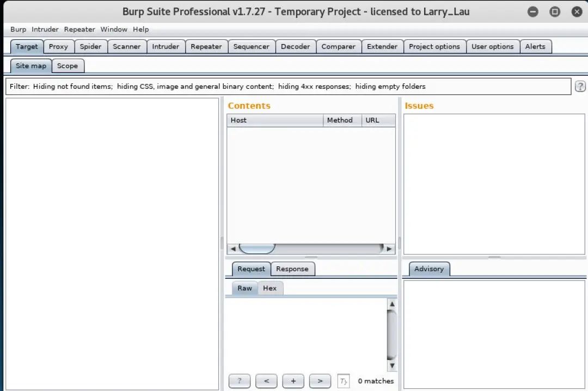588x391 pixels.
Task: Open the Extender tab
Action: [x=382, y=46]
